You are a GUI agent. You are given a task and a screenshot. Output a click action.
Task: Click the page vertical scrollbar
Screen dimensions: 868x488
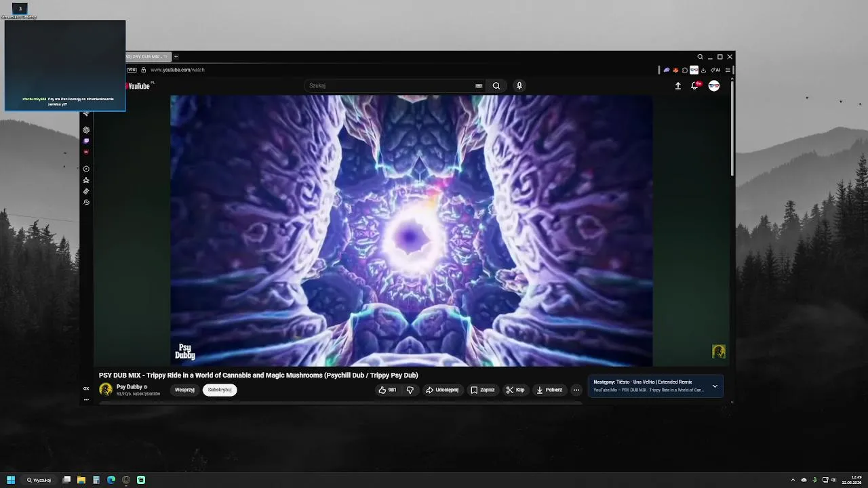[732, 129]
